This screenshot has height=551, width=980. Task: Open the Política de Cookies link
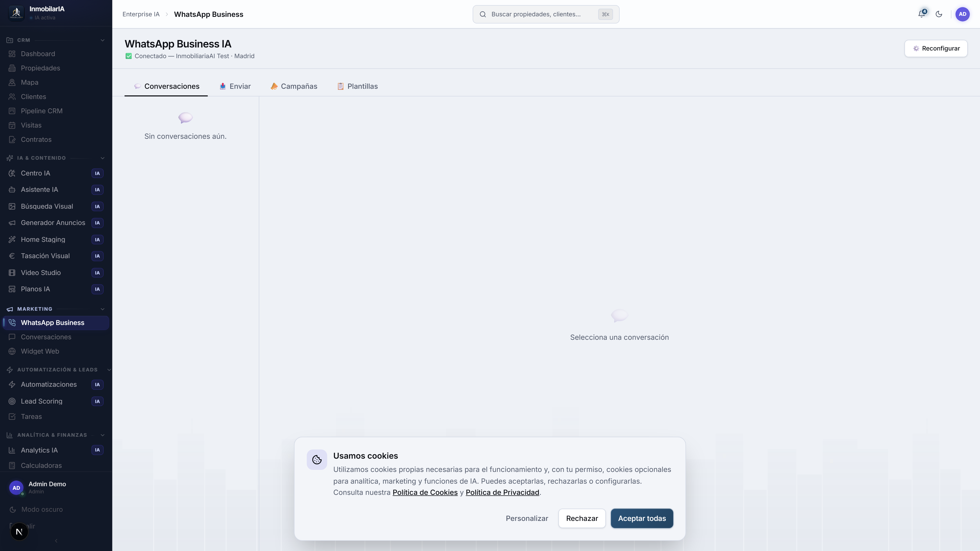[425, 492]
